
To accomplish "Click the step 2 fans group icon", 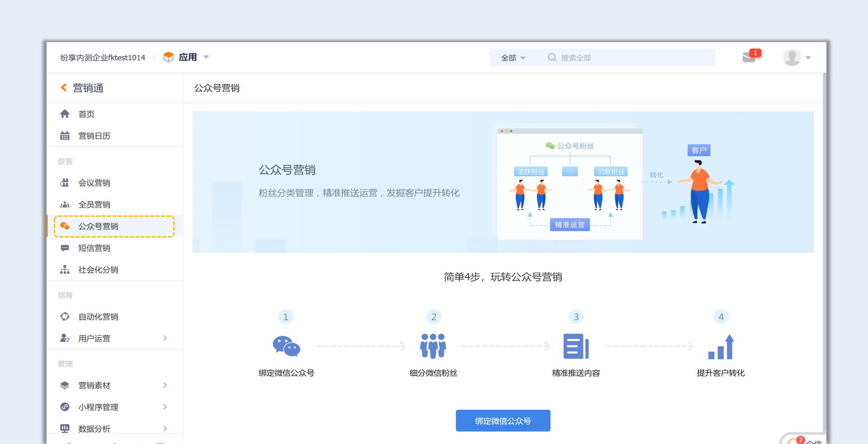I will (433, 346).
